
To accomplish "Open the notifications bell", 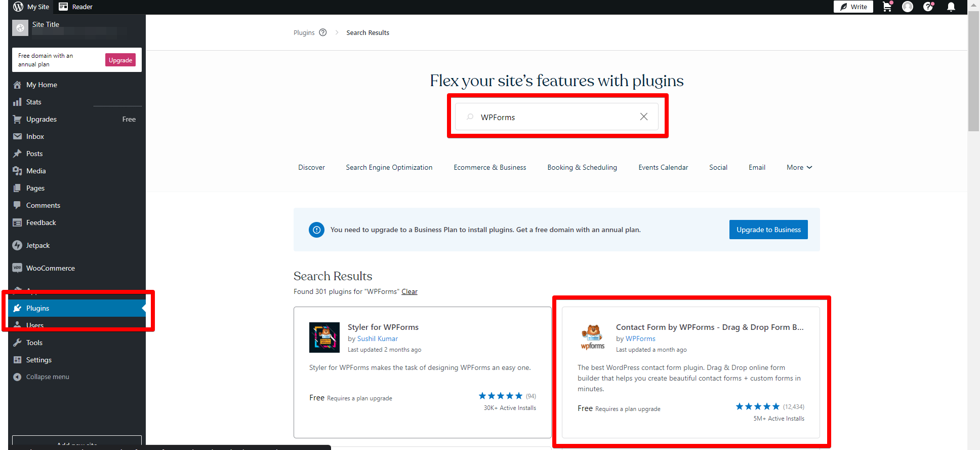I will pyautogui.click(x=951, y=7).
